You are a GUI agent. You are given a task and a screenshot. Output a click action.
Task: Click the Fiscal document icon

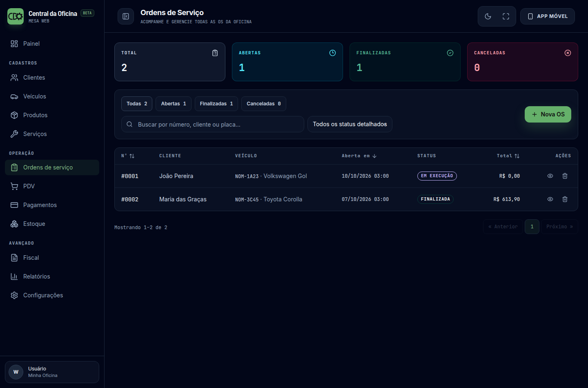coord(14,258)
